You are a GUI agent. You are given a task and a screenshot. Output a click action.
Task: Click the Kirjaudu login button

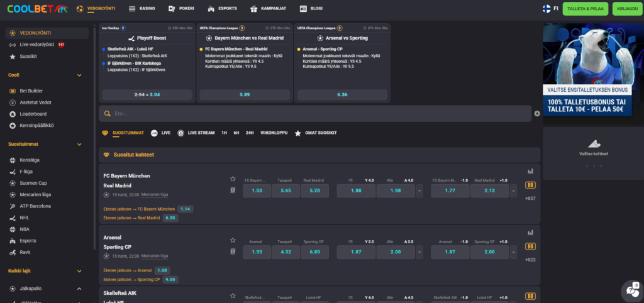pos(627,9)
